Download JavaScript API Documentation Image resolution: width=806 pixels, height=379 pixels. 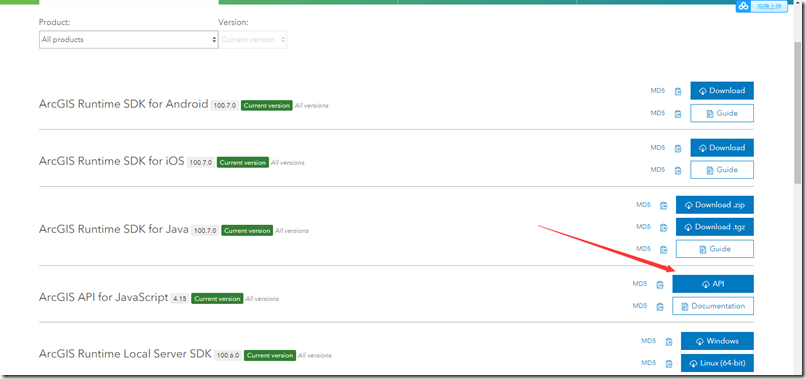pos(713,306)
